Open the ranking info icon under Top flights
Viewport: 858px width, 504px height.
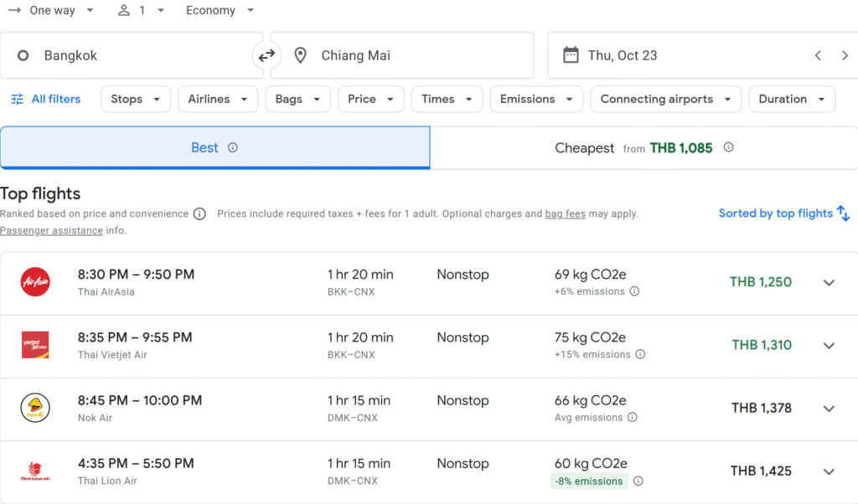199,213
